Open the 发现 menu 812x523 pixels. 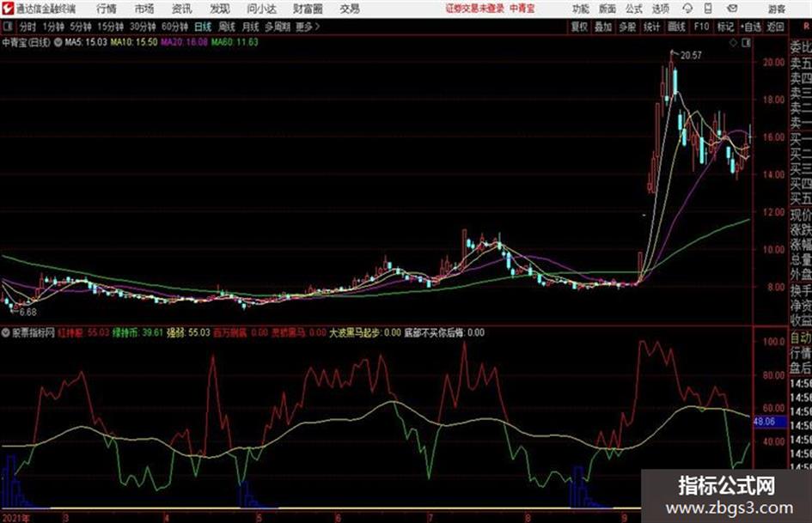(x=219, y=9)
